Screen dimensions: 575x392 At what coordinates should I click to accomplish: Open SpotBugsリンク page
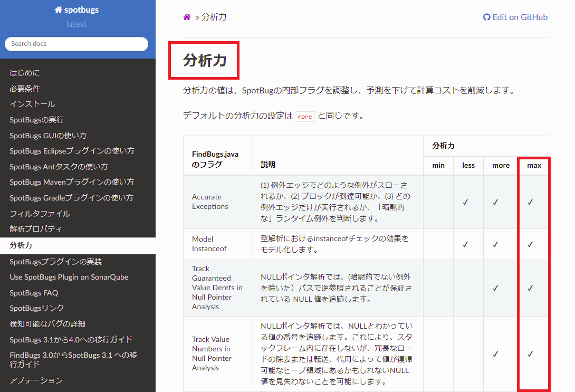tap(37, 308)
